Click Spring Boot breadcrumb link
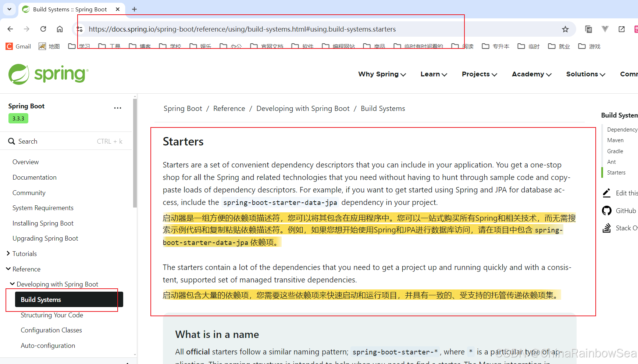 point(183,108)
